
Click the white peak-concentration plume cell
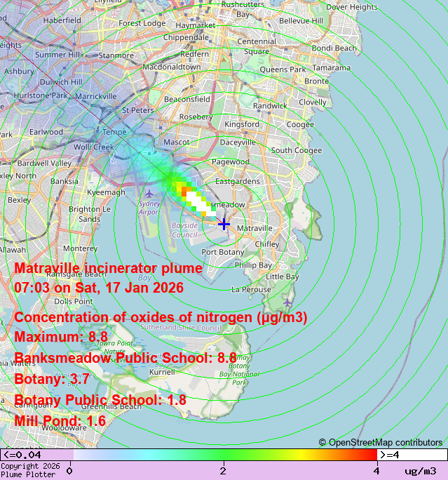pyautogui.click(x=198, y=201)
